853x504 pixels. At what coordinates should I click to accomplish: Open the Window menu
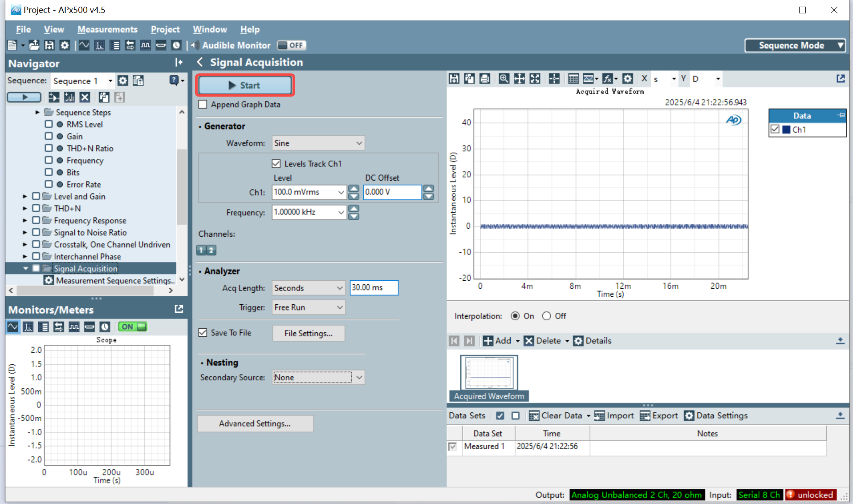[210, 29]
